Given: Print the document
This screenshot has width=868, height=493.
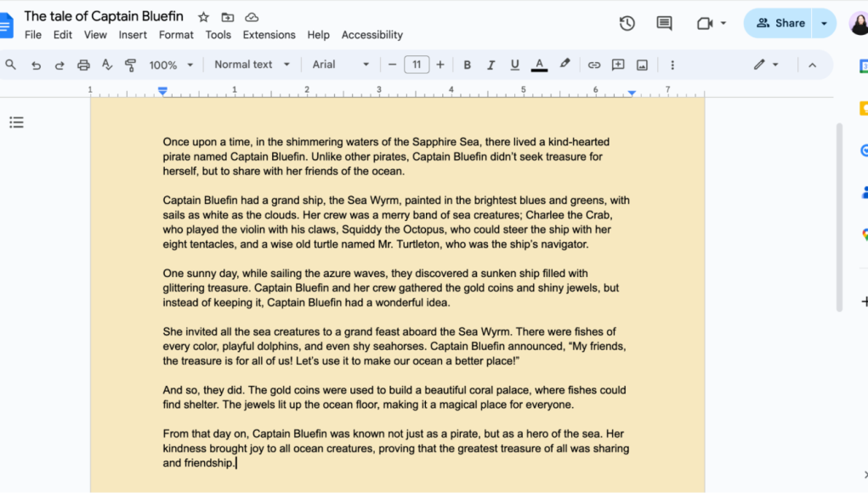Looking at the screenshot, I should click(83, 65).
